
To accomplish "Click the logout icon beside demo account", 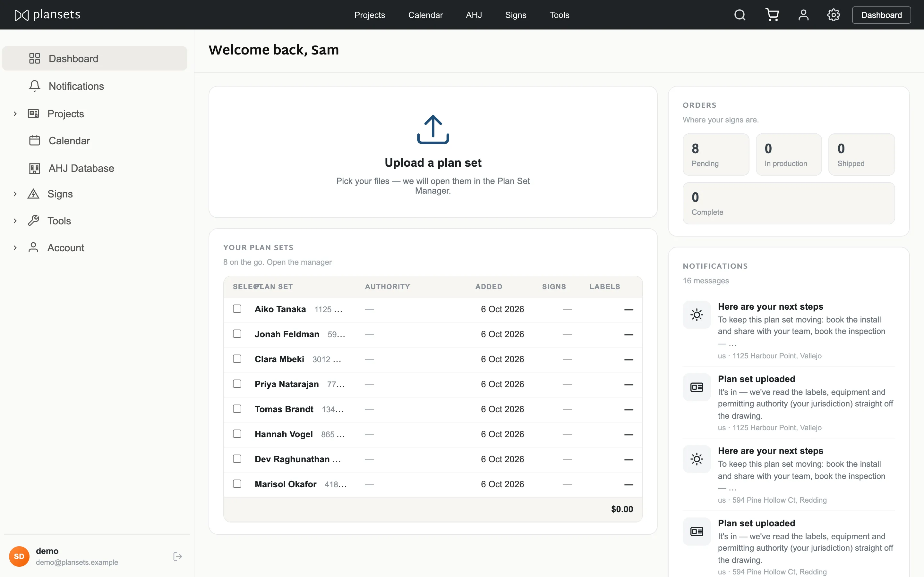I will (177, 556).
